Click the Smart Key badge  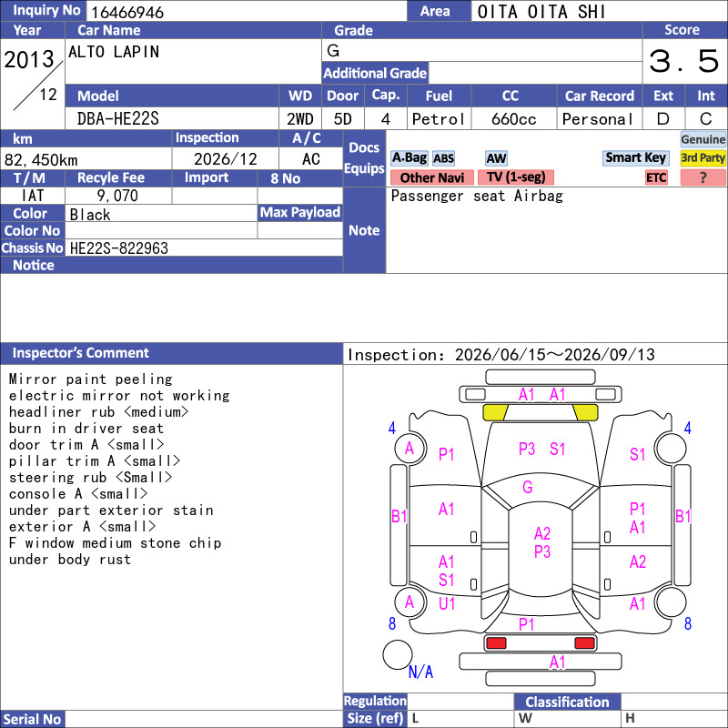click(x=635, y=157)
